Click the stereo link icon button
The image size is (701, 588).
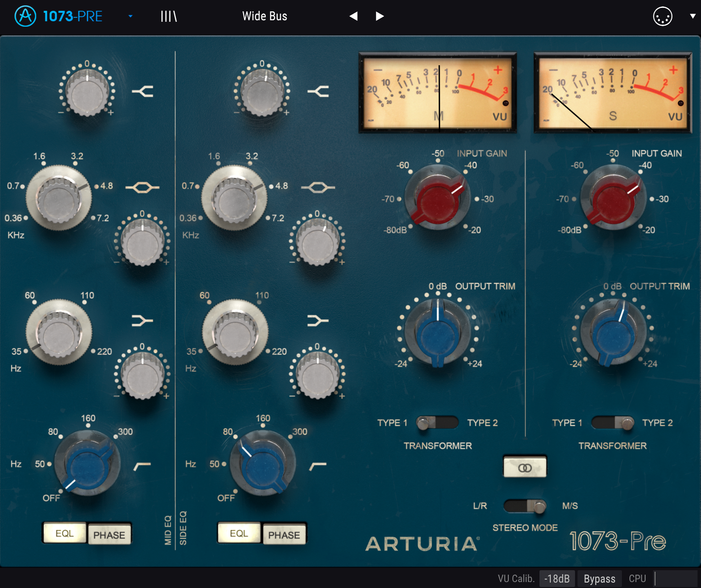525,467
